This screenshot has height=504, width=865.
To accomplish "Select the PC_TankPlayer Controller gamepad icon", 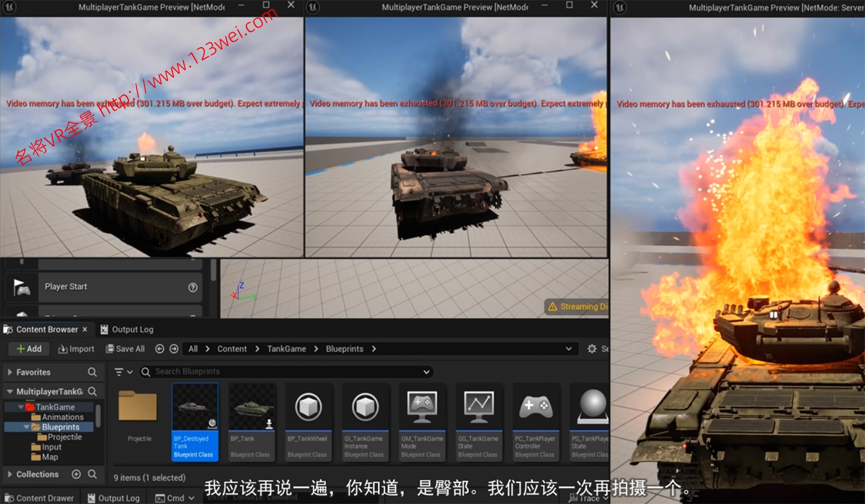I will tap(536, 406).
